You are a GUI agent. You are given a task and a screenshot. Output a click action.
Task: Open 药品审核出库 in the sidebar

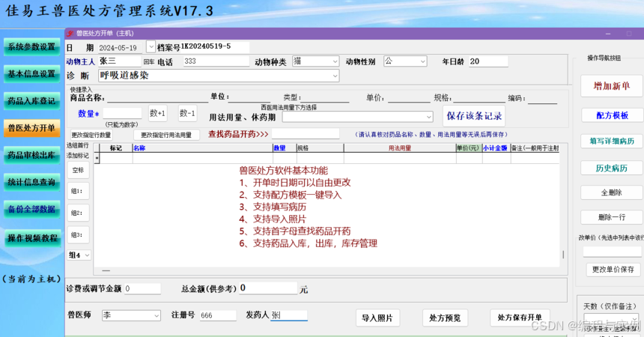31,155
